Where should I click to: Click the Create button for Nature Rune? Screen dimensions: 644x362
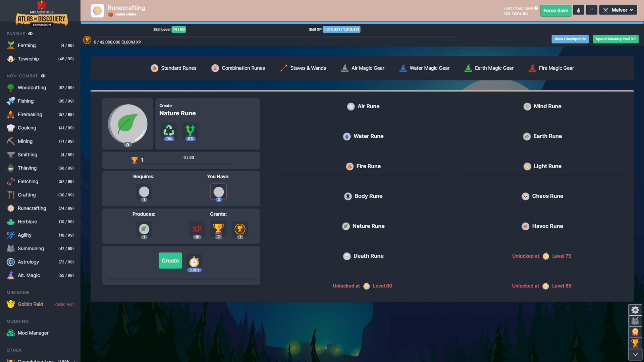(x=170, y=260)
